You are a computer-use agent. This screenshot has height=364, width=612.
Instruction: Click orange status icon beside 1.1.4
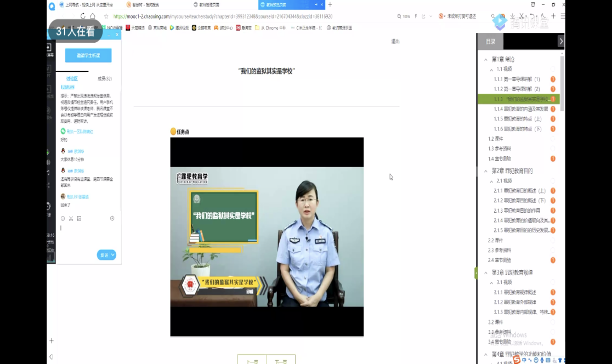click(553, 109)
